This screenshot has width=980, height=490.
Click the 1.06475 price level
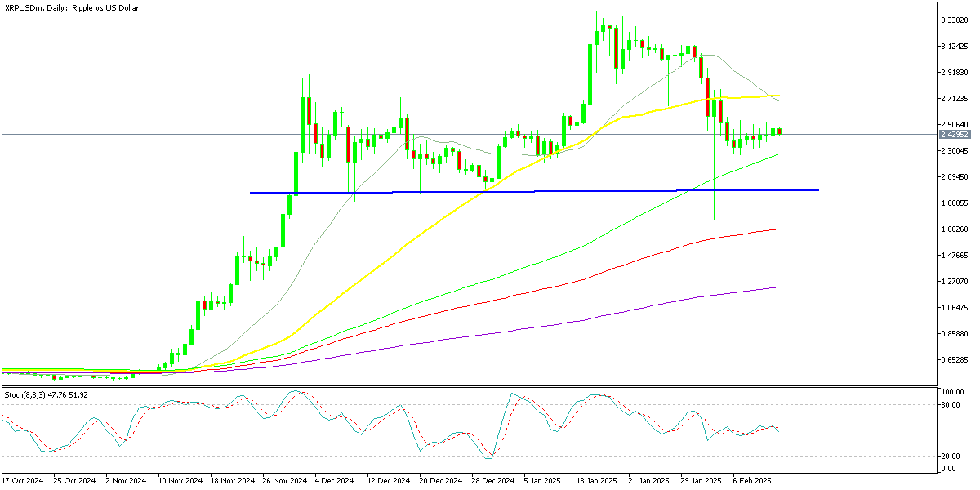click(955, 307)
